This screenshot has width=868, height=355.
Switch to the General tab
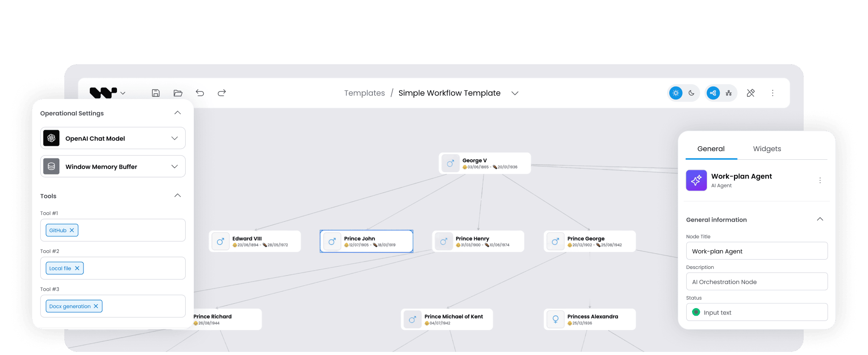click(x=711, y=149)
